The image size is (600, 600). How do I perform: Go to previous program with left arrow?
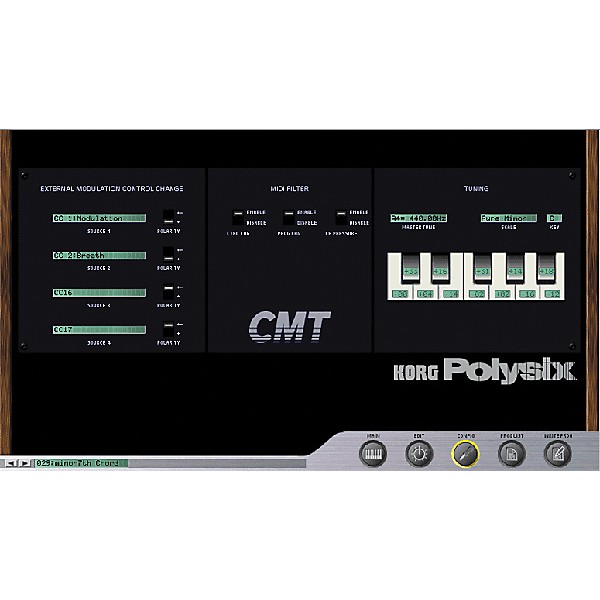[11, 463]
